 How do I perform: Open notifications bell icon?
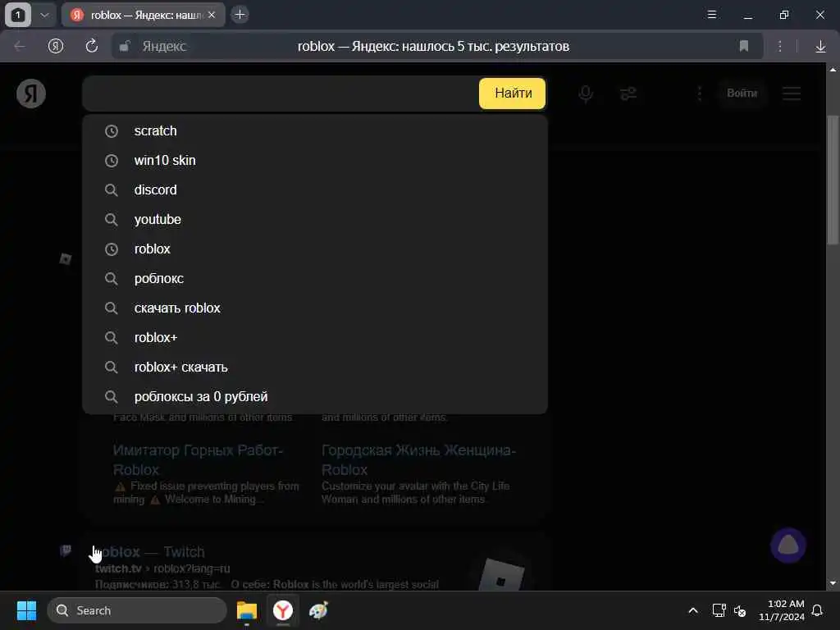818,610
